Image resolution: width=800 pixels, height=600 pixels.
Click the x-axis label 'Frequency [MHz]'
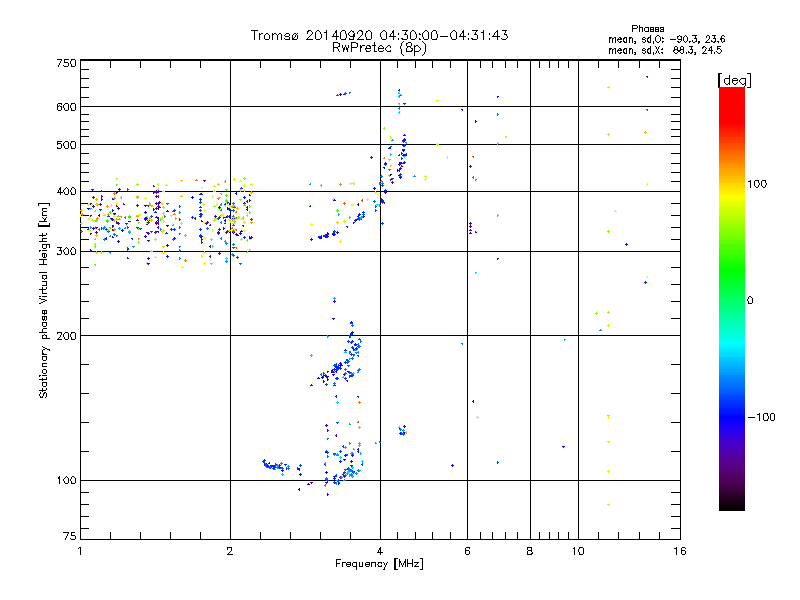coord(379,564)
